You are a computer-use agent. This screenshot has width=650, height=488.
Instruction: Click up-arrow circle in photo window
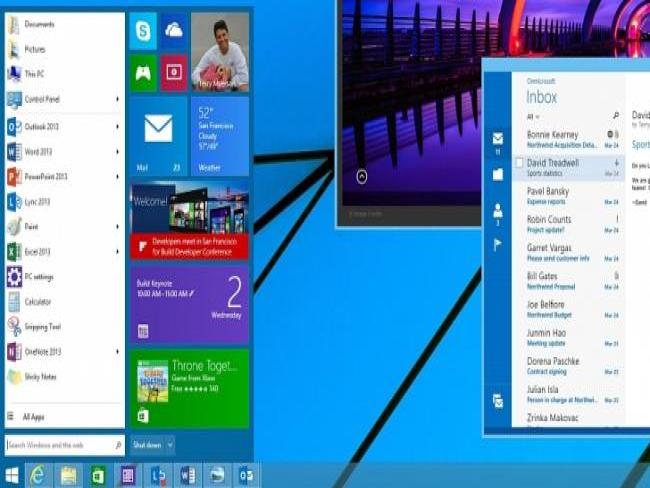point(361,177)
